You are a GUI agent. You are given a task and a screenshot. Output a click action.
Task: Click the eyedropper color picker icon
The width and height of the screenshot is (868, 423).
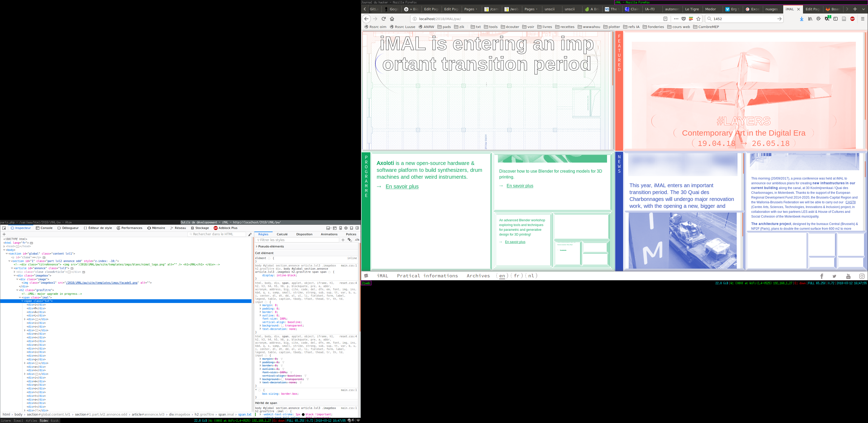coord(250,235)
